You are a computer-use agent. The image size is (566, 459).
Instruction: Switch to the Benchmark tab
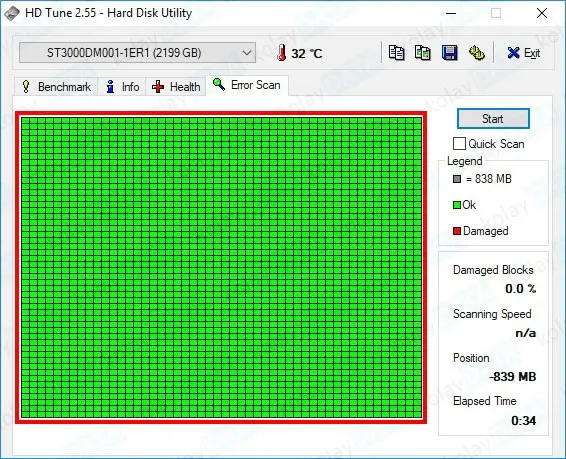[56, 87]
